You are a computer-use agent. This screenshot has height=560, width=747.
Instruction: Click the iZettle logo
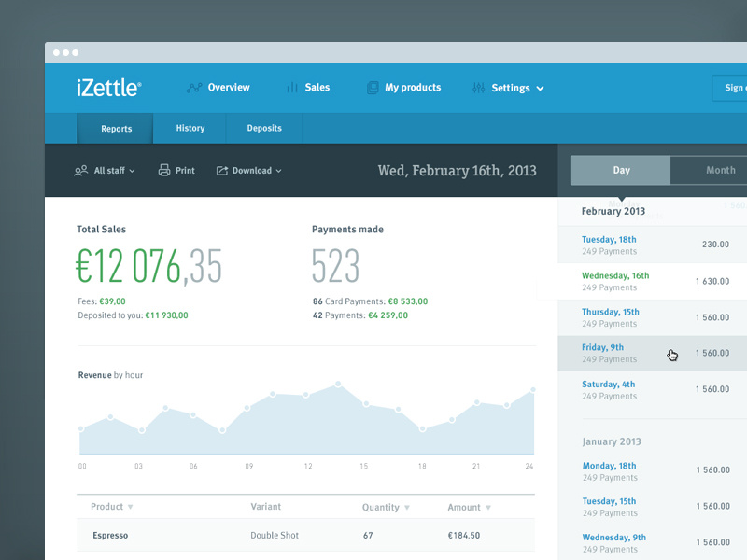(x=109, y=88)
